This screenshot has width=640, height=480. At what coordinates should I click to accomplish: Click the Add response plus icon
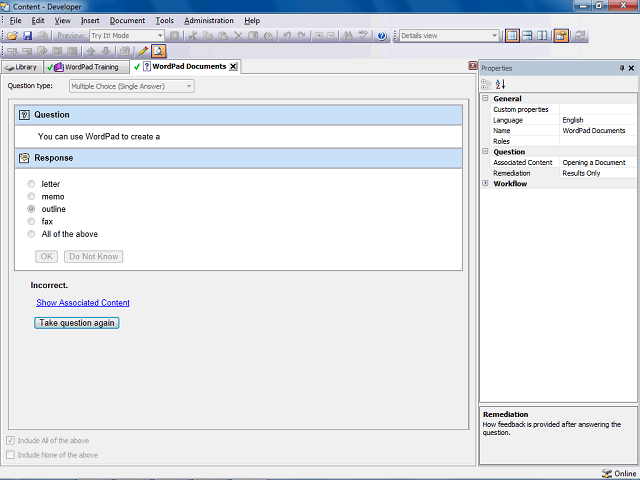[12, 51]
